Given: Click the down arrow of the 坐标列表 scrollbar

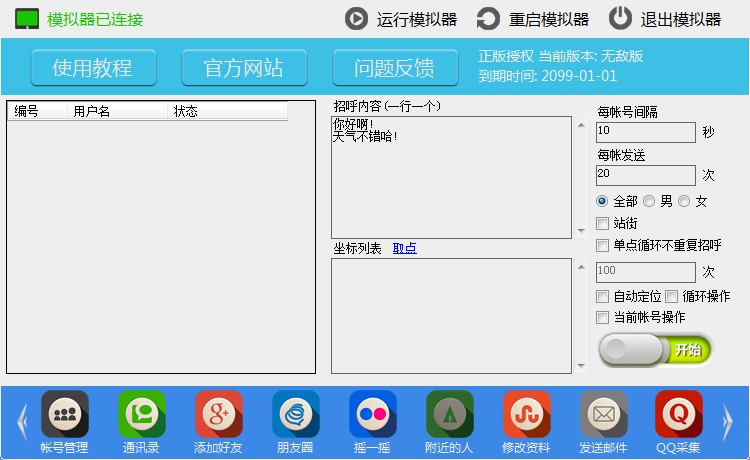Looking at the screenshot, I should [x=581, y=366].
